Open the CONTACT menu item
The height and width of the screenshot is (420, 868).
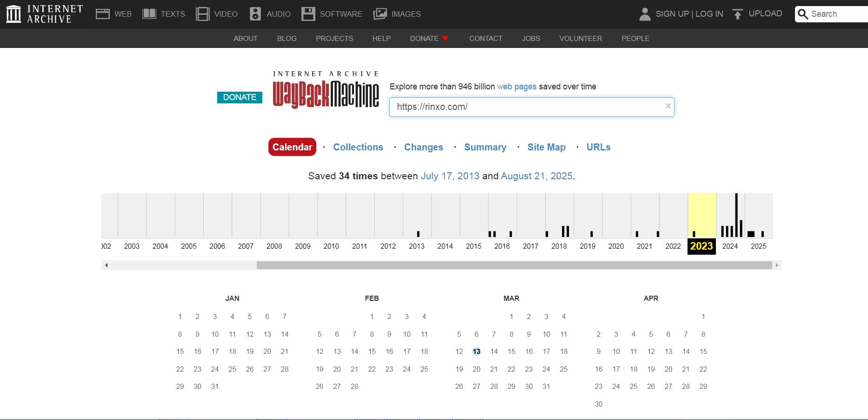[x=486, y=39]
